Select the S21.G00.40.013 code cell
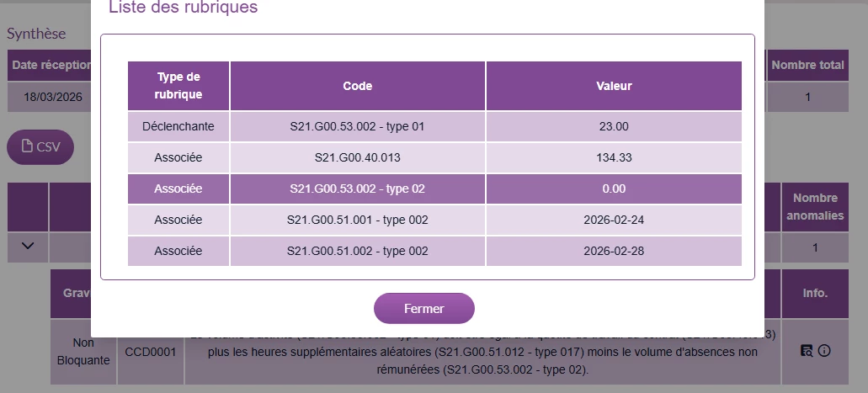 (x=357, y=157)
